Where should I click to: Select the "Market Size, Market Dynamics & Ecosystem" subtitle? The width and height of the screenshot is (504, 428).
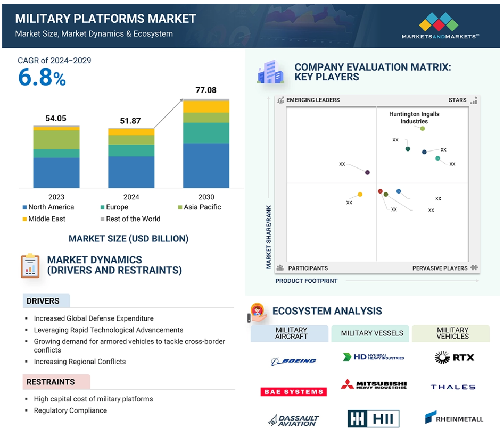point(94,33)
